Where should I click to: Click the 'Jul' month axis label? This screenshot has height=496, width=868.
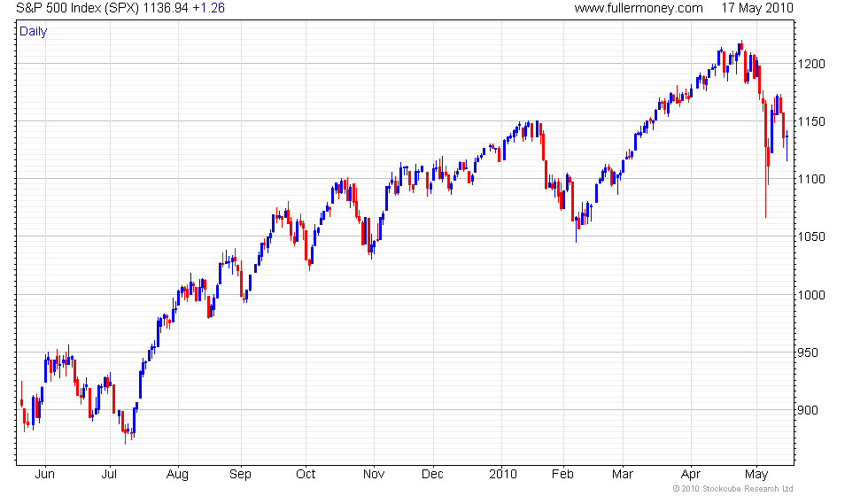109,475
